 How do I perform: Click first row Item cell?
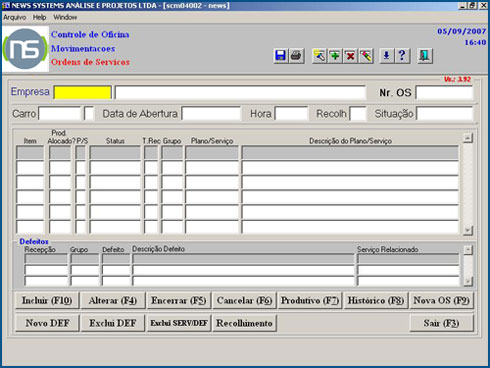[x=30, y=153]
